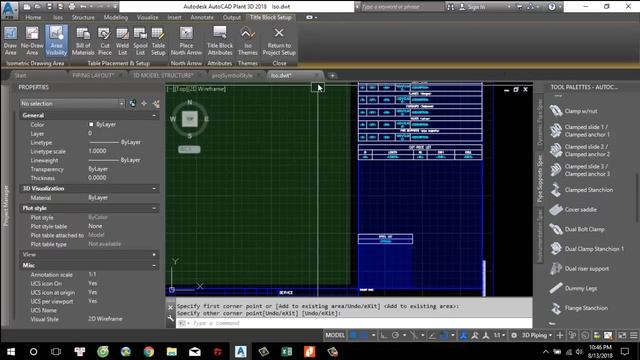Open File Explorer from the taskbar
The width and height of the screenshot is (640, 360).
[x=172, y=351]
